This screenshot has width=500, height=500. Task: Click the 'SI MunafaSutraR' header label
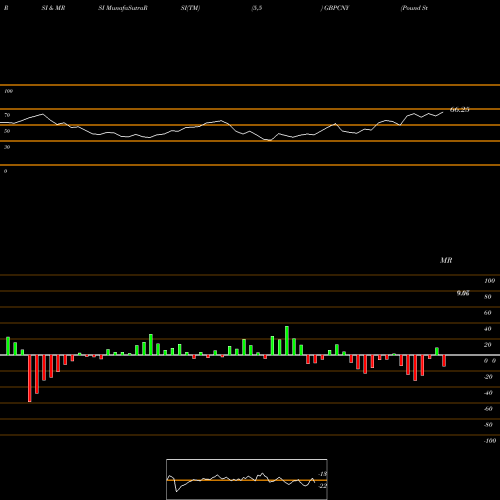tap(123, 8)
